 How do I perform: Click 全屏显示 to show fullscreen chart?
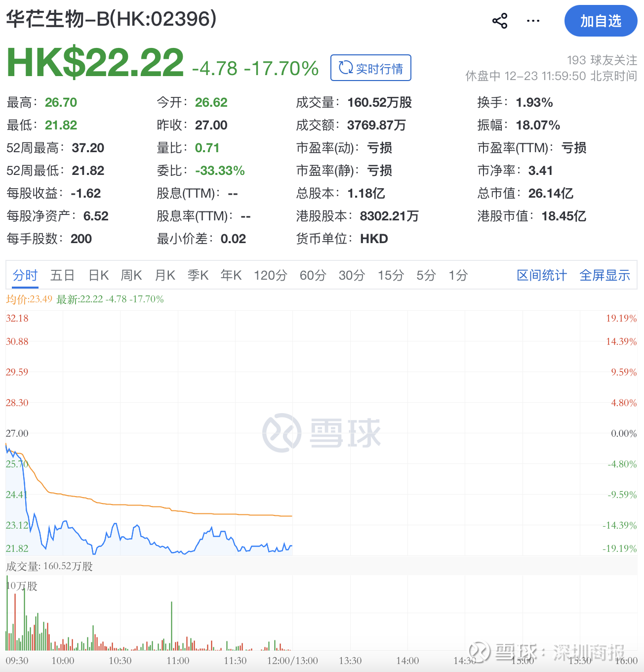(605, 275)
